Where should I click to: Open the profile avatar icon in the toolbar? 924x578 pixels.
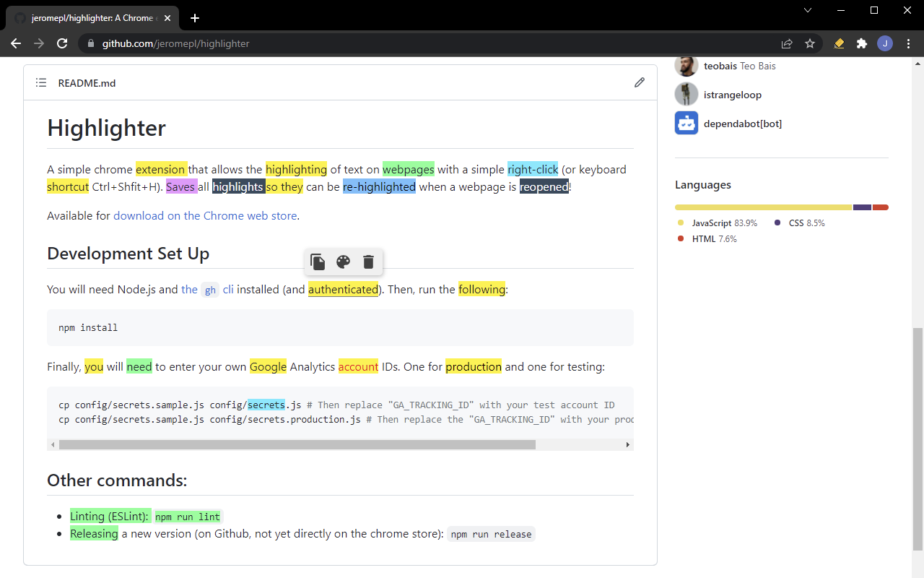[885, 43]
